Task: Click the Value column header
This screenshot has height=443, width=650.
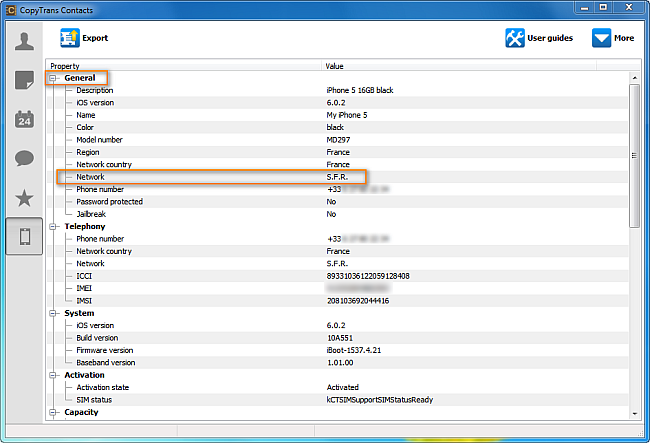Action: coord(459,66)
